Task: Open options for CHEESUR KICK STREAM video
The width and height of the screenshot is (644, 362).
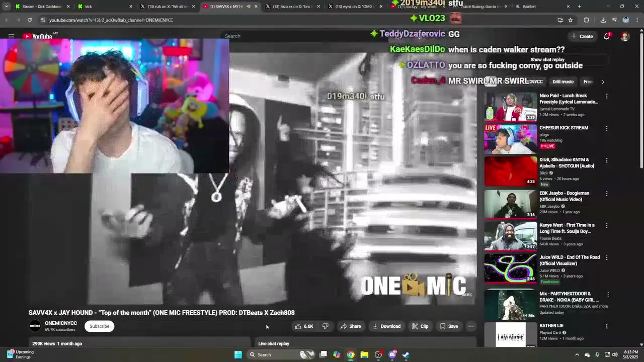Action: coord(607,128)
